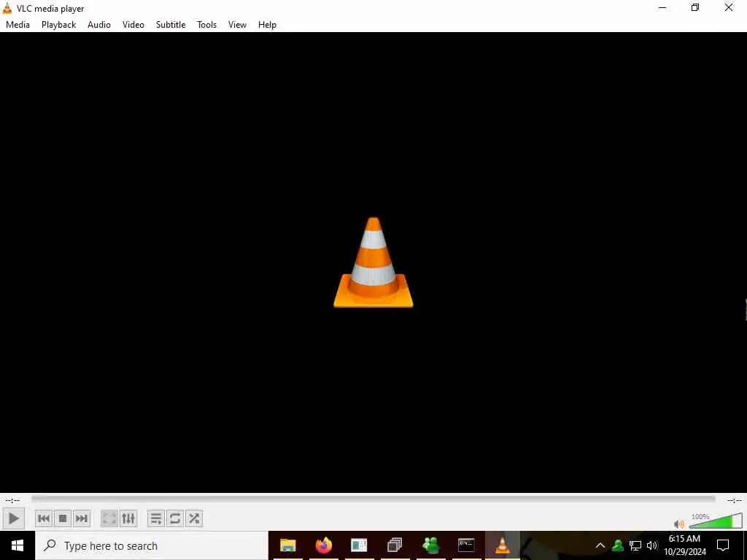Viewport: 747px width, 560px height.
Task: Click remaining time label right of seek bar
Action: click(x=734, y=500)
